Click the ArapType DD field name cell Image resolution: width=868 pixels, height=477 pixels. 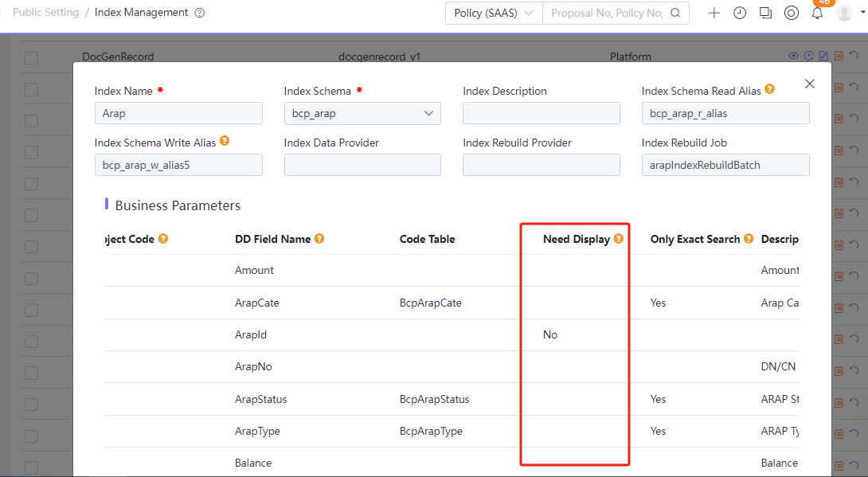(x=257, y=431)
